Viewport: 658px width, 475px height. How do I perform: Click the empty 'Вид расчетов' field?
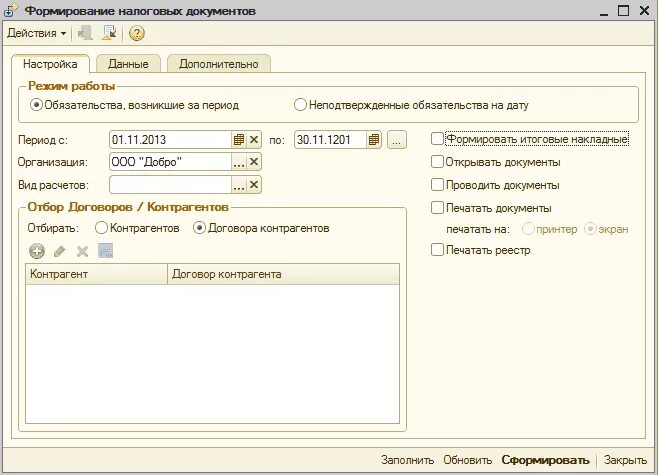[x=171, y=185]
